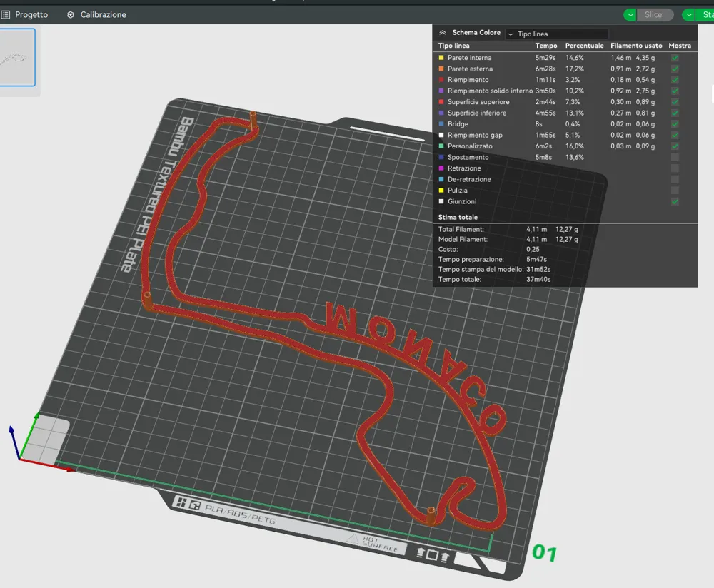The image size is (714, 588).
Task: Select the plate thumbnail preview
Action: click(17, 57)
